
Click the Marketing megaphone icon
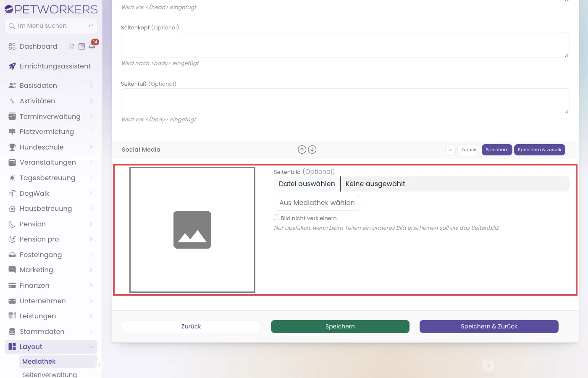point(12,270)
